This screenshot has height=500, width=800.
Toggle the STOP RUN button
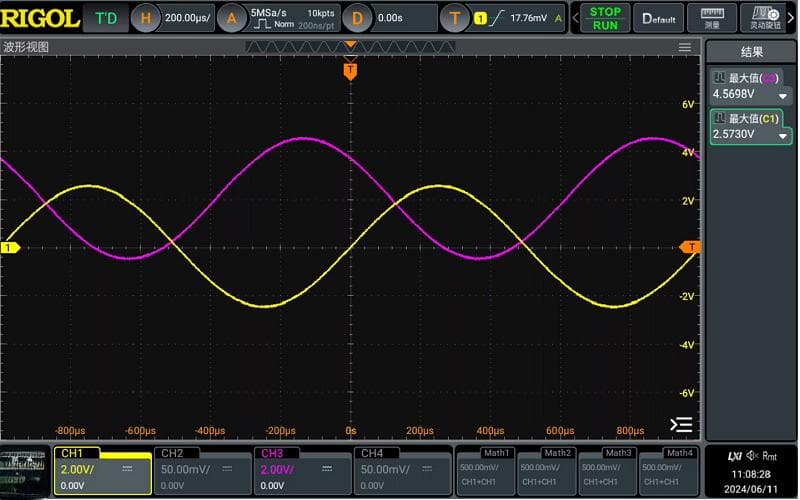tap(605, 18)
